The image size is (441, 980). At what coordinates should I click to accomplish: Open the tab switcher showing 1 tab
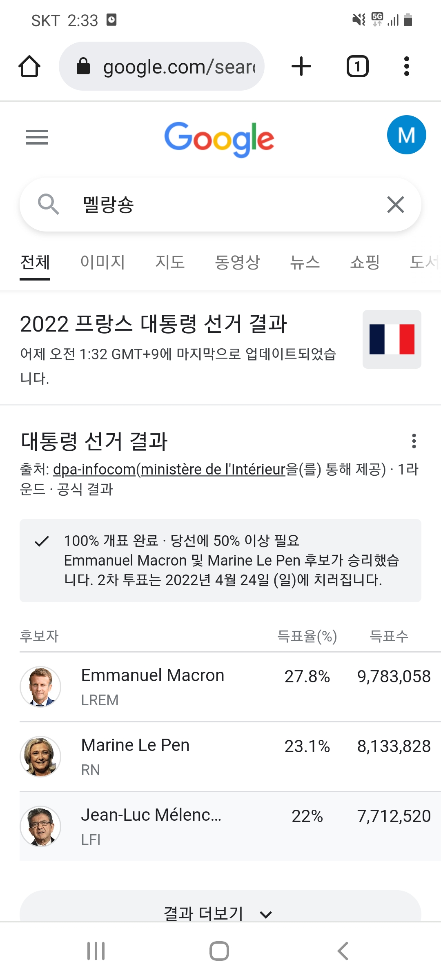tap(357, 67)
